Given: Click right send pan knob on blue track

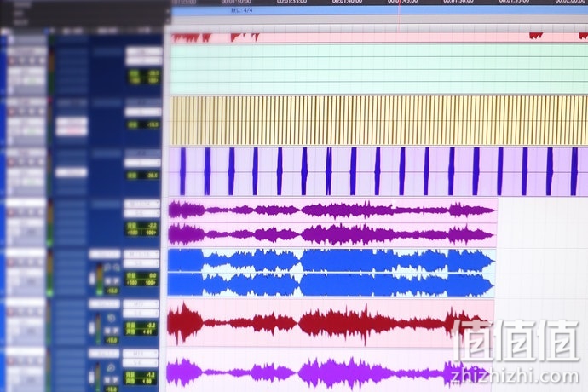Looking at the screenshot, I should (x=116, y=268).
